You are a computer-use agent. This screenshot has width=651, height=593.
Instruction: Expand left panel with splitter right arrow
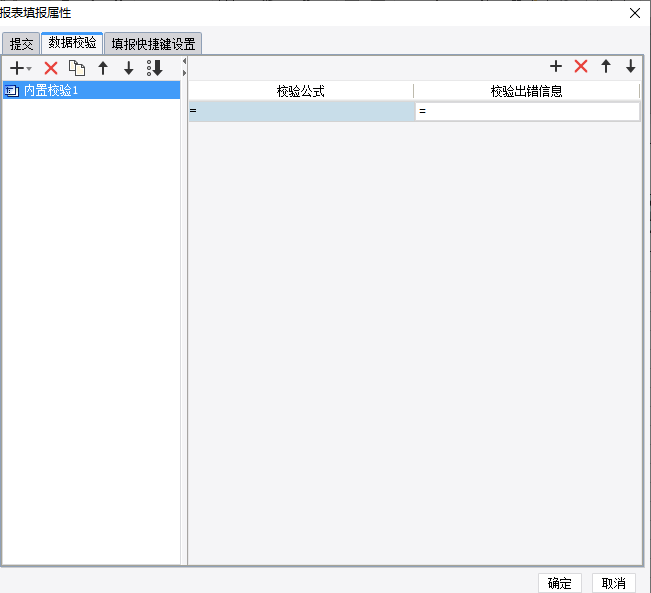pos(184,73)
